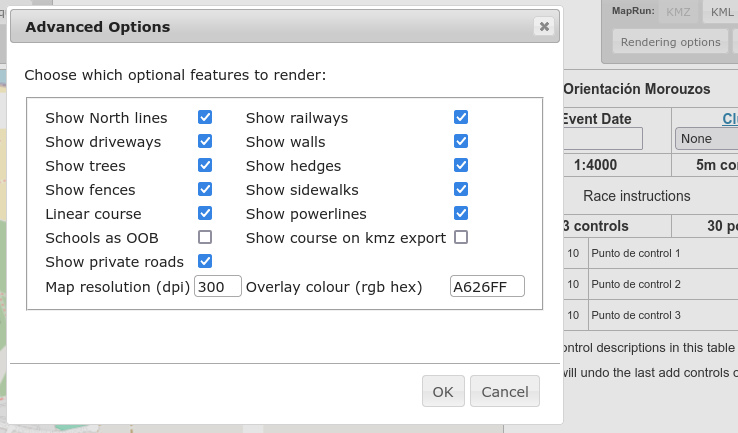Viewport: 738px width, 433px height.
Task: Click the Overlay colour hex field
Action: pos(487,287)
